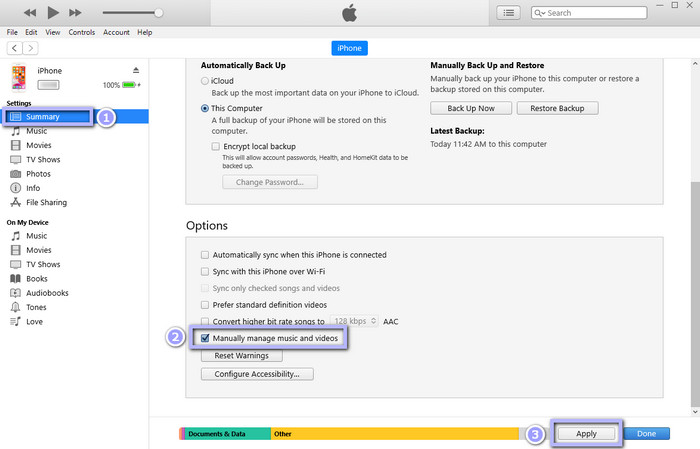Open Audiobooks icon in sidebar
The image size is (700, 449).
[16, 293]
